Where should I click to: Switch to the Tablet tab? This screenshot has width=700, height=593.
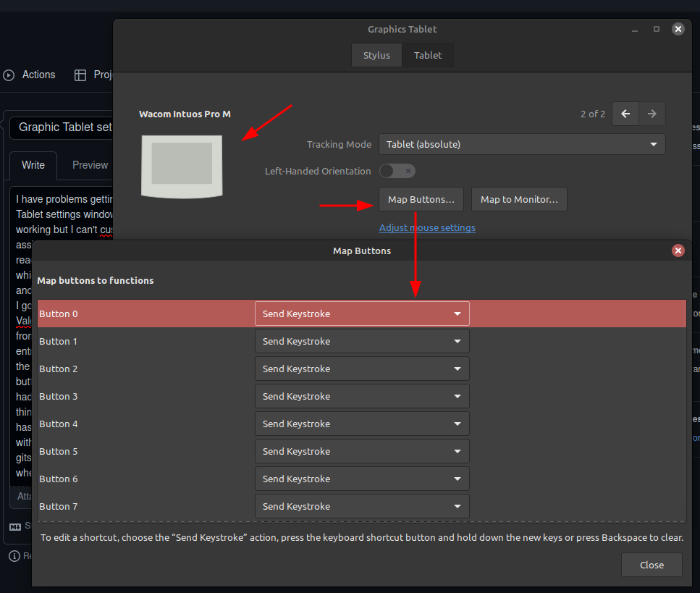[428, 54]
